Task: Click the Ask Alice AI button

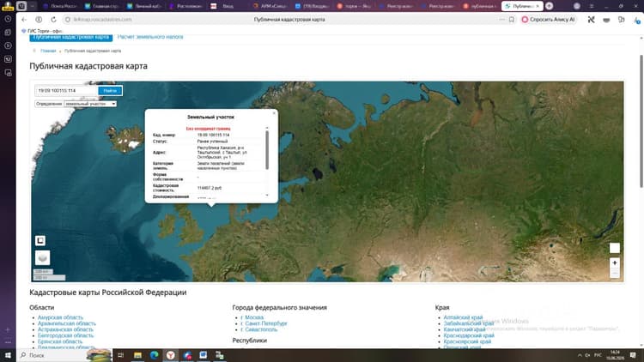Action: click(549, 19)
